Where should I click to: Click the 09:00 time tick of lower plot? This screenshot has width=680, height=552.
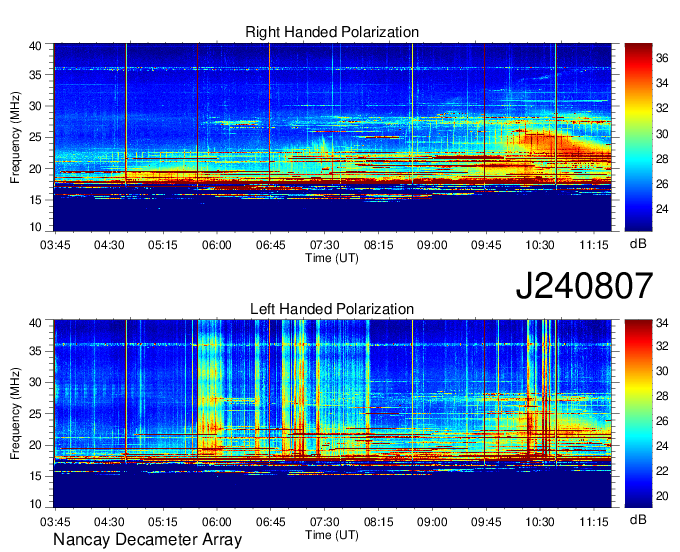point(432,522)
